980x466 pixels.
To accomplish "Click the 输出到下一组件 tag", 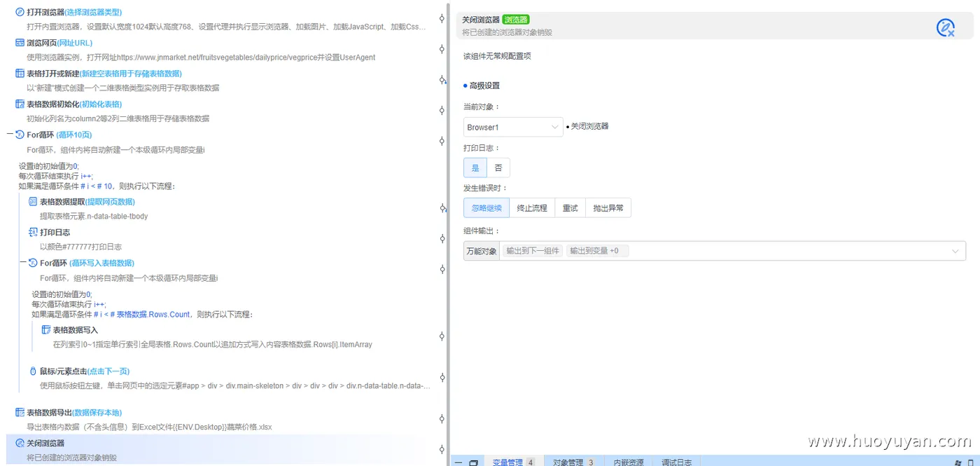I will (x=533, y=251).
